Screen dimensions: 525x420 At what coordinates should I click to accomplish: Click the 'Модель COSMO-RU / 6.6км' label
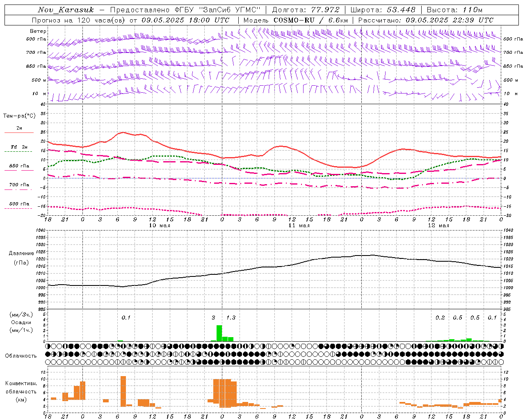[x=295, y=20]
